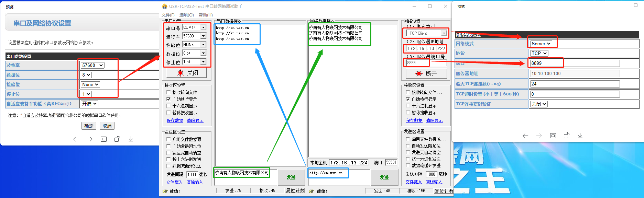
Task: Check 按十六进制发送 in serial send settings
Action: point(168,159)
